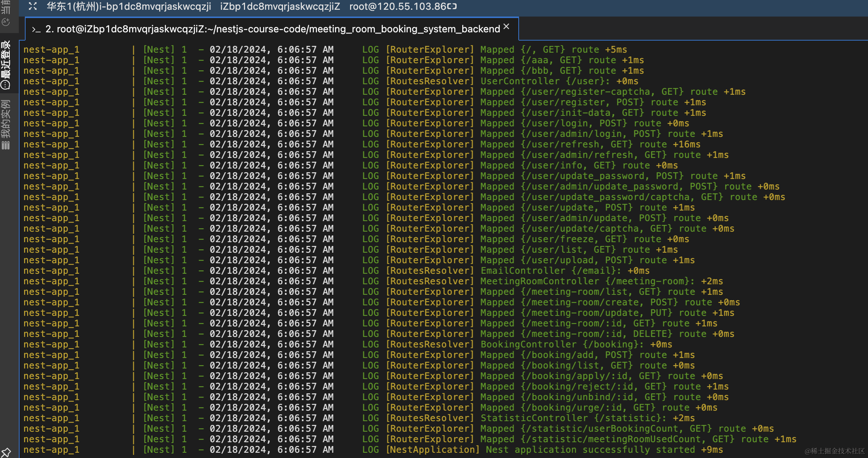The image size is (868, 458).
Task: Click the MeetingRoomController log line
Action: tap(601, 281)
